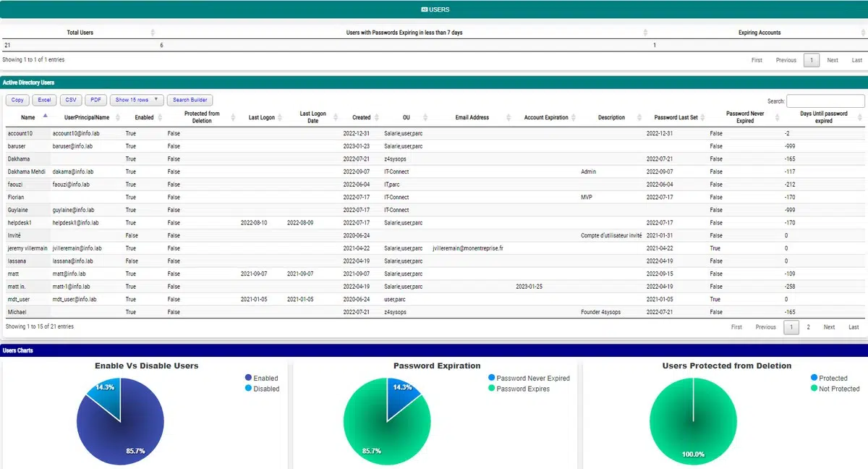Toggle the Password Expires legend entry
868x469 pixels.
522,389
